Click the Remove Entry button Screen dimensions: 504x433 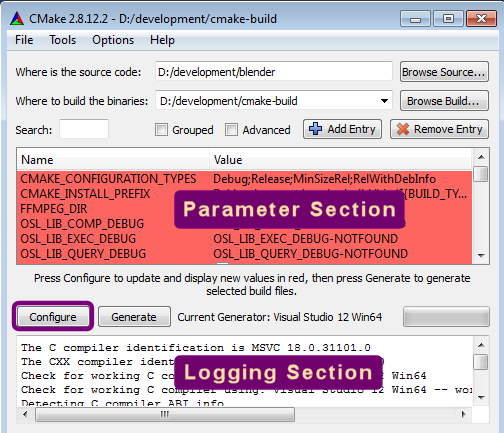point(440,129)
